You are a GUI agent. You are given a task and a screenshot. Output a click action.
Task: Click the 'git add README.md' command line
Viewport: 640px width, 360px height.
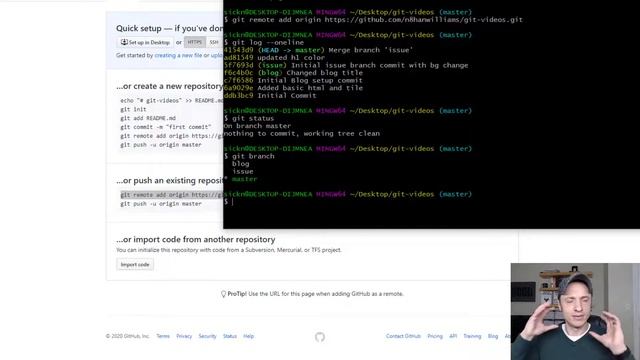[x=148, y=118]
